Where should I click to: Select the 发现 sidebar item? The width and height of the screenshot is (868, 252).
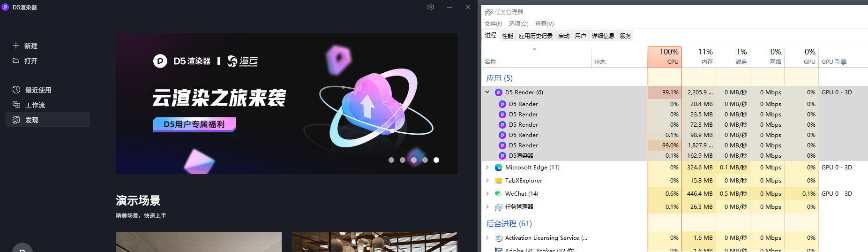(48, 120)
